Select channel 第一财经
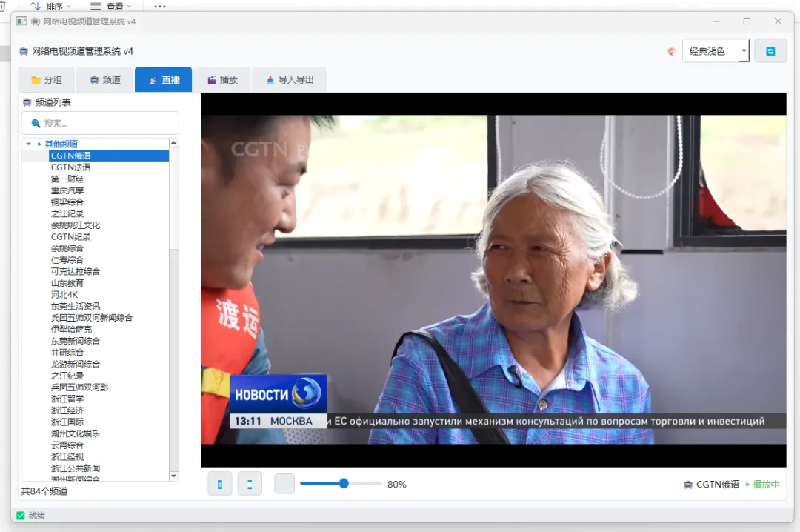 pyautogui.click(x=67, y=179)
